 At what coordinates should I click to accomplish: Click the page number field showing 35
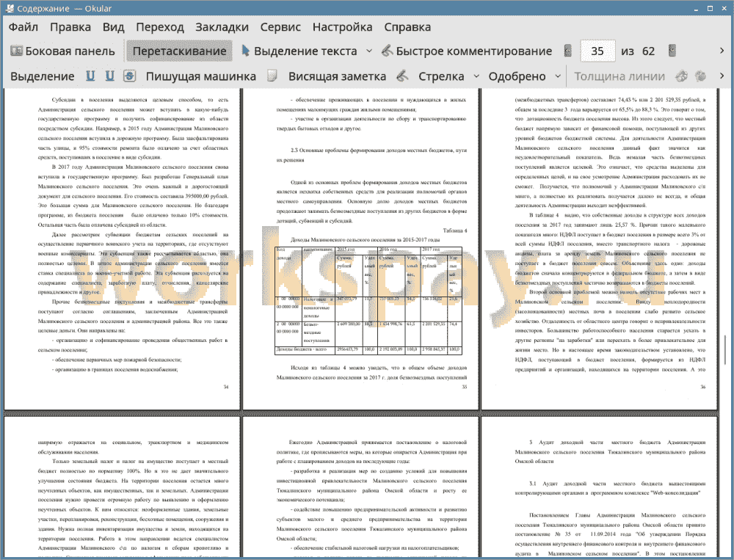click(597, 51)
